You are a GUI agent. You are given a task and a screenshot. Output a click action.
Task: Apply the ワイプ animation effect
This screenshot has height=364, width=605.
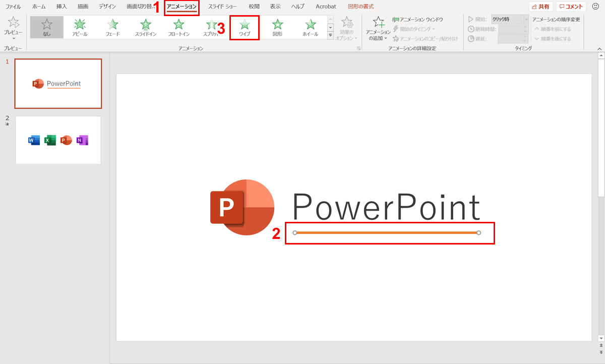[x=245, y=27]
